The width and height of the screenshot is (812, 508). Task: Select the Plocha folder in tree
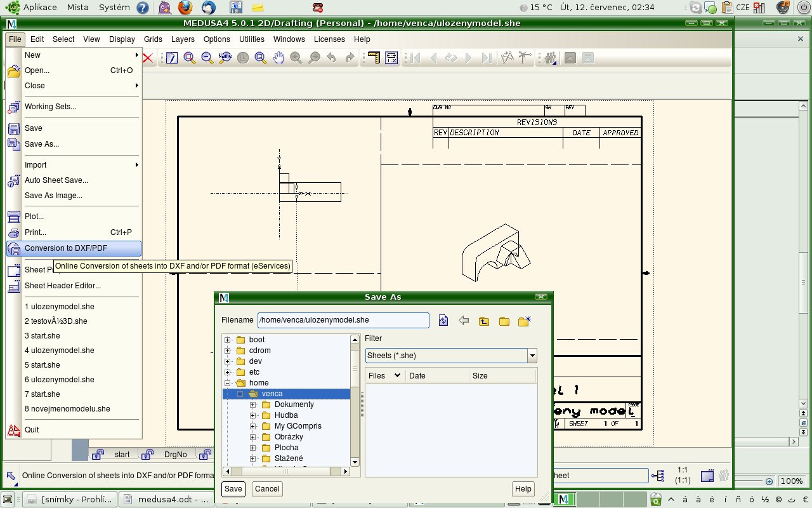tap(287, 448)
